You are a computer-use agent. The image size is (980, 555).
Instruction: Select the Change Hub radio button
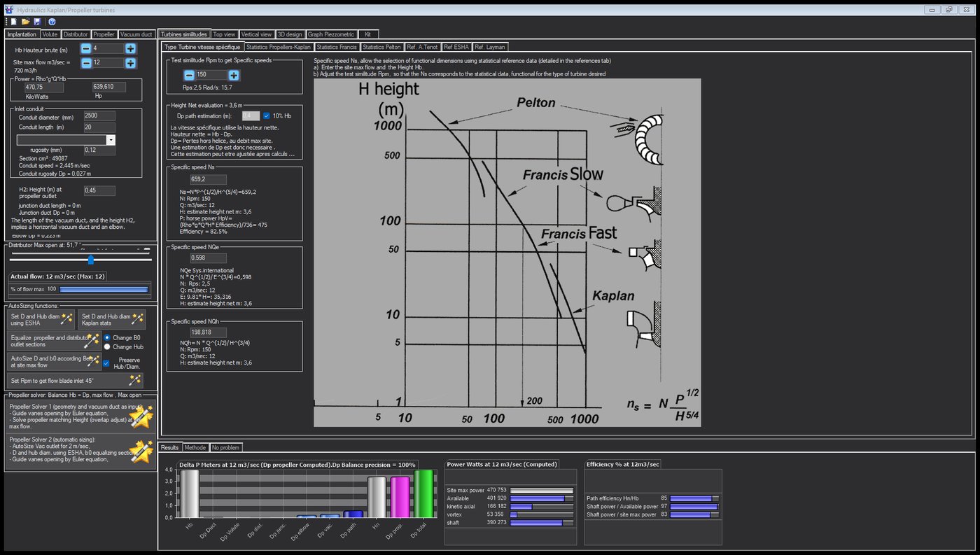coord(107,347)
